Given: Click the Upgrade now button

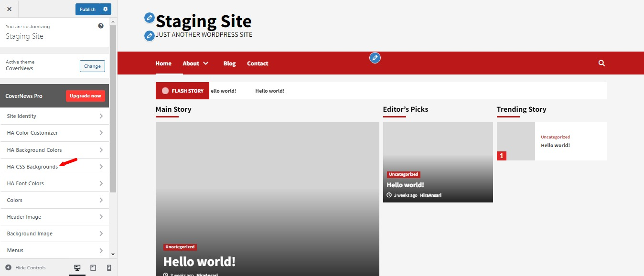Looking at the screenshot, I should tap(86, 96).
